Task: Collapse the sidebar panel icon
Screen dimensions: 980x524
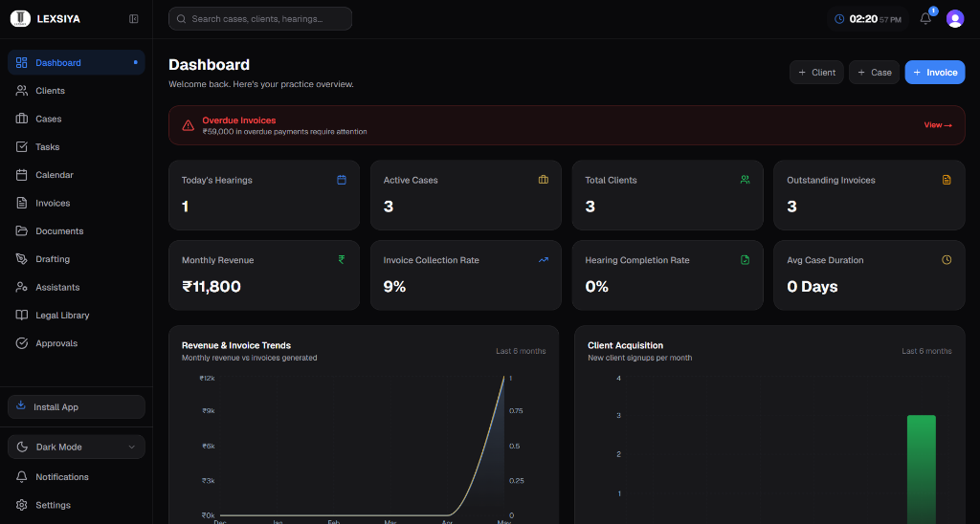Action: tap(134, 19)
